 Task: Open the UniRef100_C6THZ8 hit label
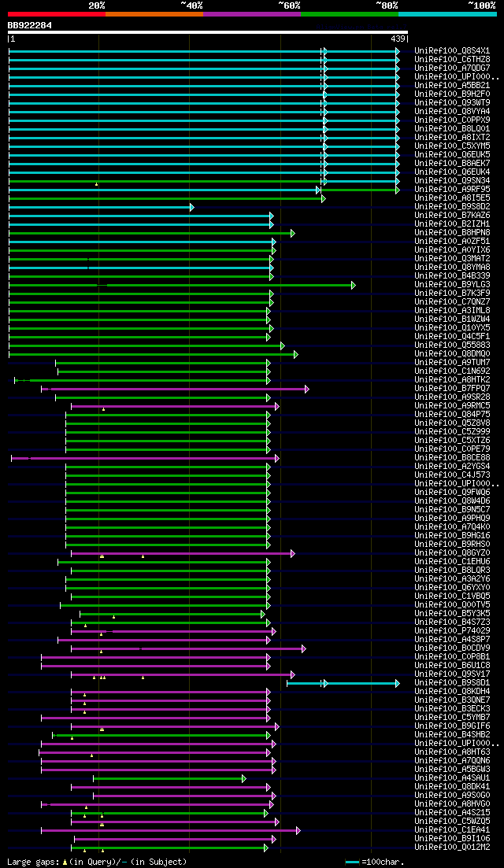452,59
